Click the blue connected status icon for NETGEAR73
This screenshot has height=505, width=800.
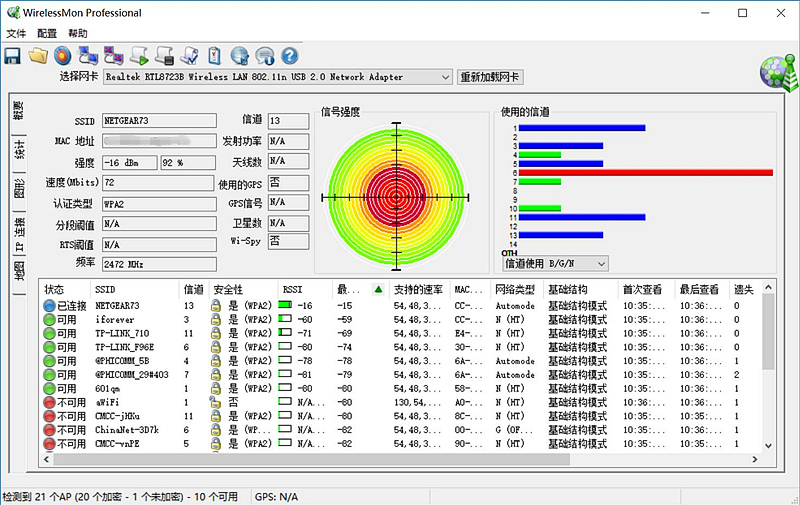49,305
